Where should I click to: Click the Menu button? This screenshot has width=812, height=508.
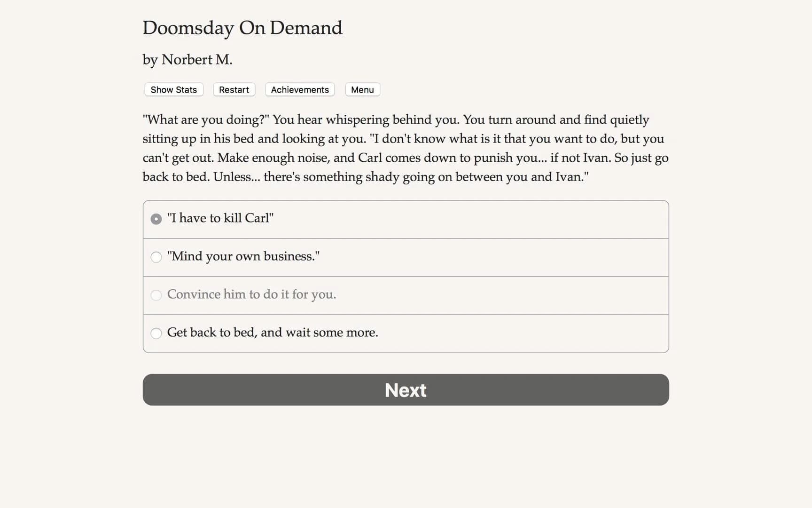(362, 89)
